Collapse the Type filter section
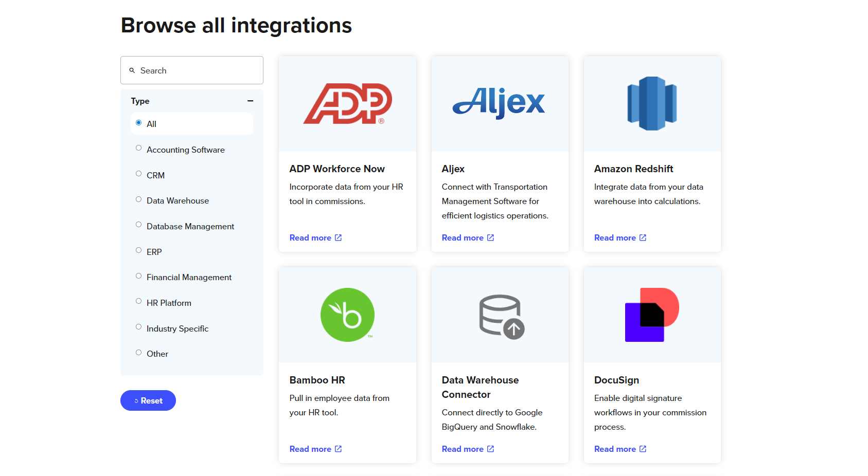This screenshot has height=476, width=868. pyautogui.click(x=250, y=101)
